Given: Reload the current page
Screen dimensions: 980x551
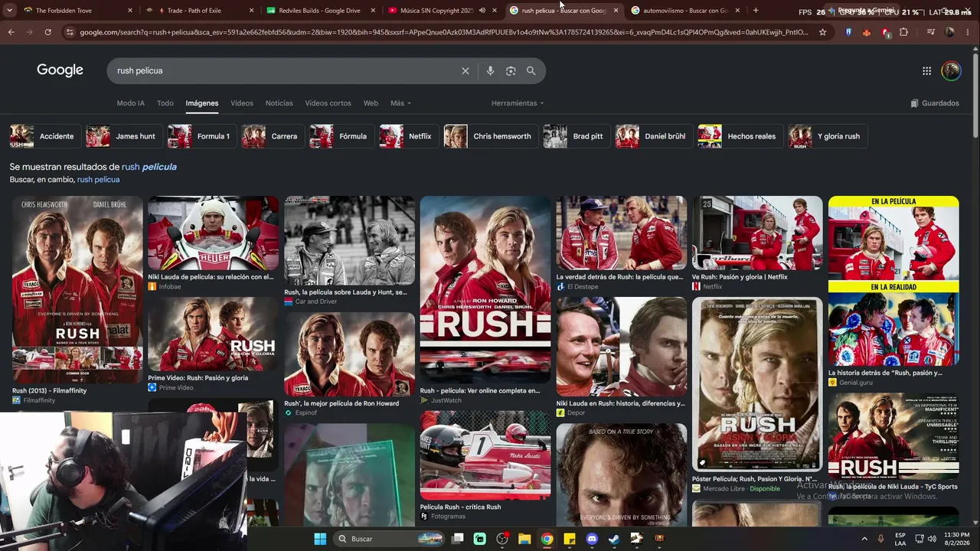Looking at the screenshot, I should click(47, 32).
